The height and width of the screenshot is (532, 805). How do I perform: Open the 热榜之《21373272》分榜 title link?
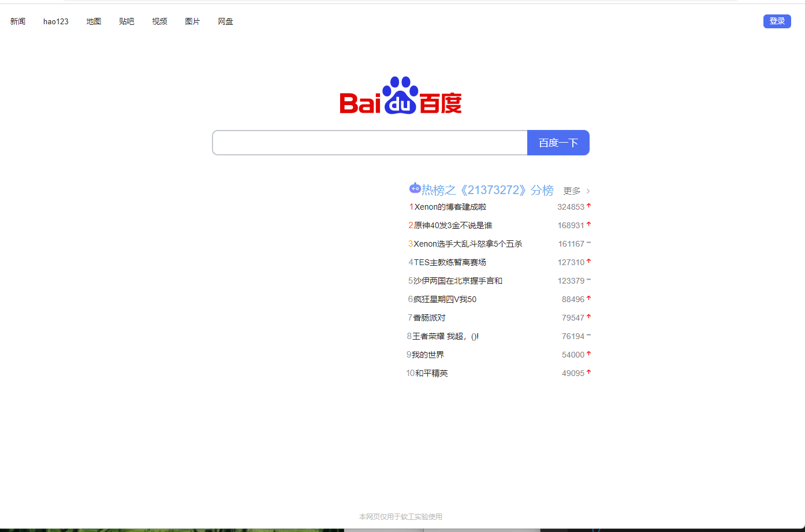tap(487, 190)
